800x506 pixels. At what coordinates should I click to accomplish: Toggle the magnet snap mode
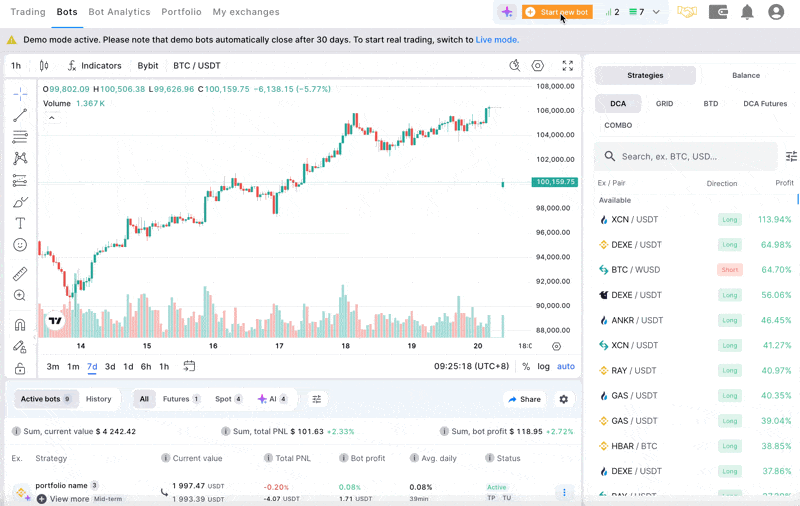click(20, 324)
